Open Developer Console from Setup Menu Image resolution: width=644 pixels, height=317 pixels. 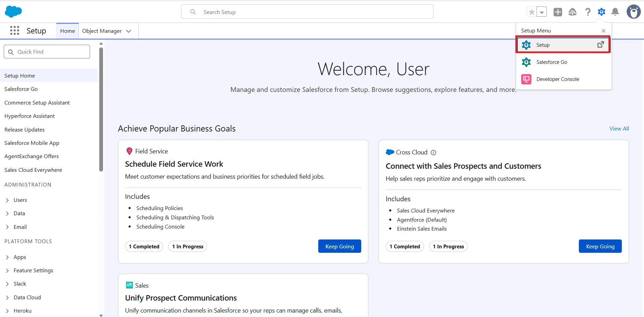click(x=563, y=79)
